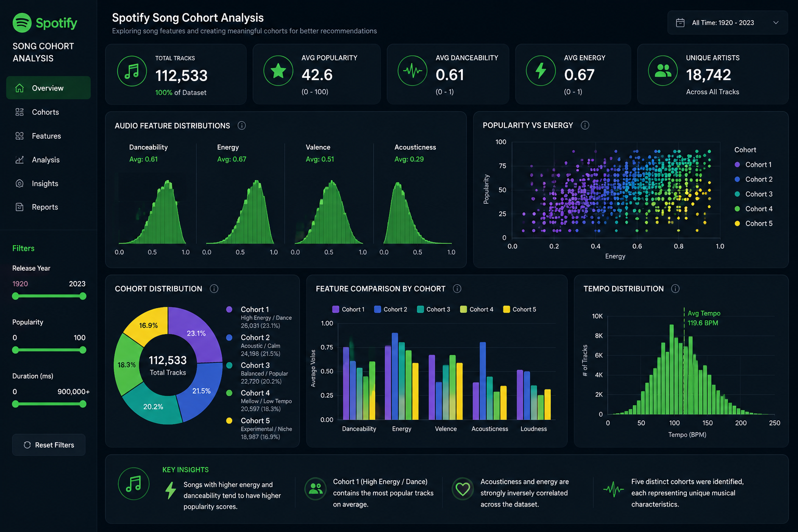Click people icon beside Cohort 1 insight
This screenshot has height=532, width=798.
pyautogui.click(x=315, y=489)
